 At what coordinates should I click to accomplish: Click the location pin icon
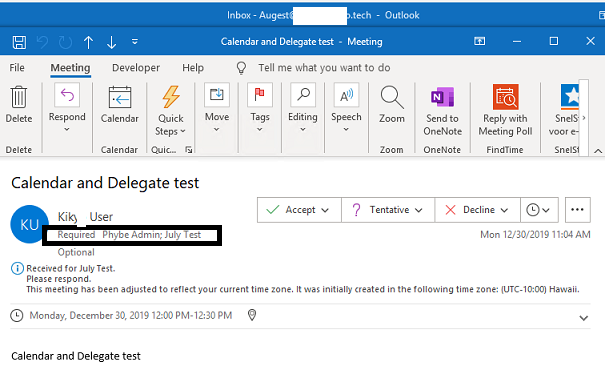tap(252, 315)
